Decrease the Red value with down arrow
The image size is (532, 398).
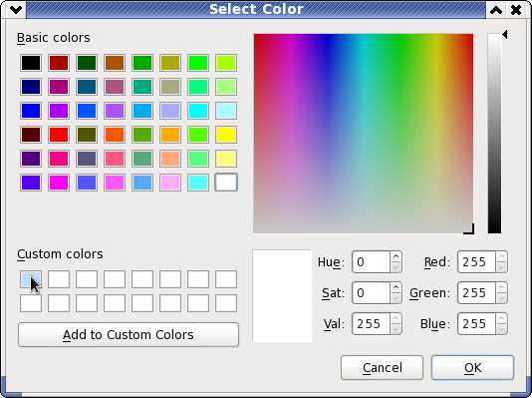[501, 267]
